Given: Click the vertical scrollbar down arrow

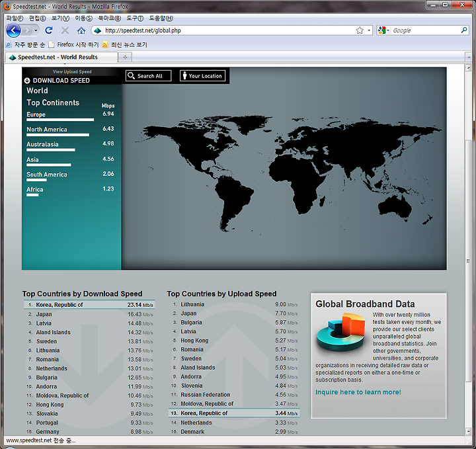Looking at the screenshot, I should coord(469,431).
